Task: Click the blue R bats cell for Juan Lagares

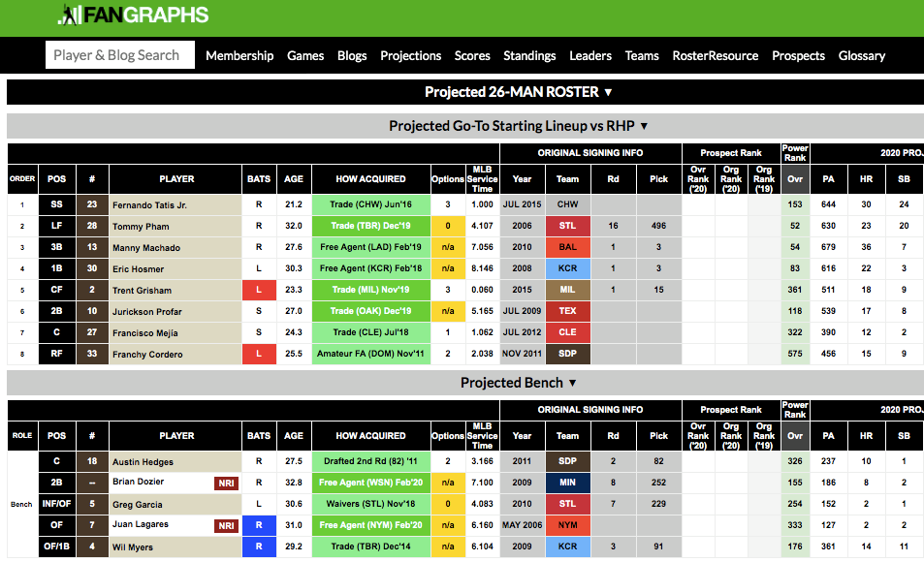Action: (259, 525)
